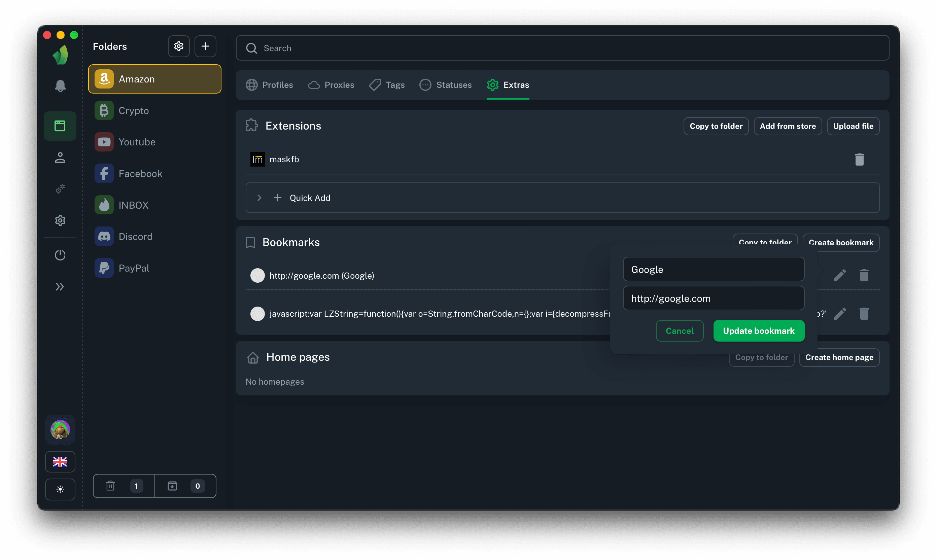Viewport: 937px width, 560px height.
Task: Select the javascript bookmark circle
Action: 257,314
